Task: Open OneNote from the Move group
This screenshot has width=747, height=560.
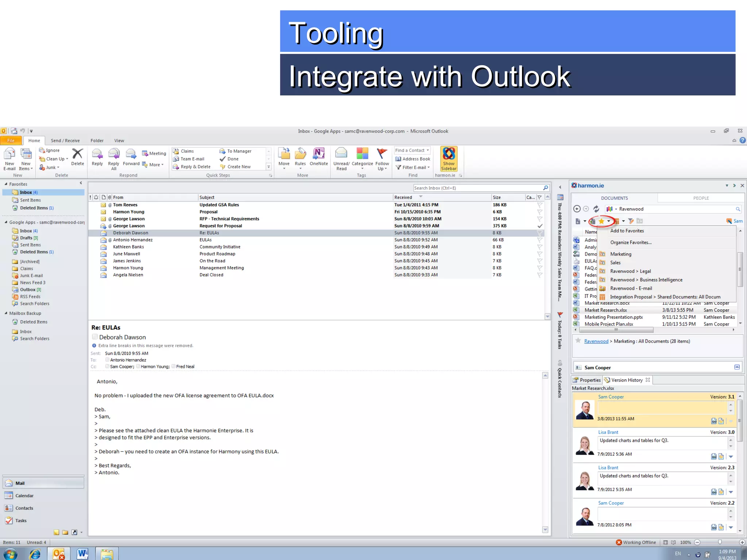Action: (318, 154)
